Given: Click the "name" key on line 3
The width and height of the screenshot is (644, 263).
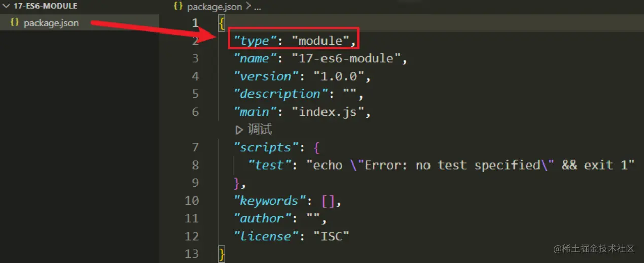Looking at the screenshot, I should (255, 59).
